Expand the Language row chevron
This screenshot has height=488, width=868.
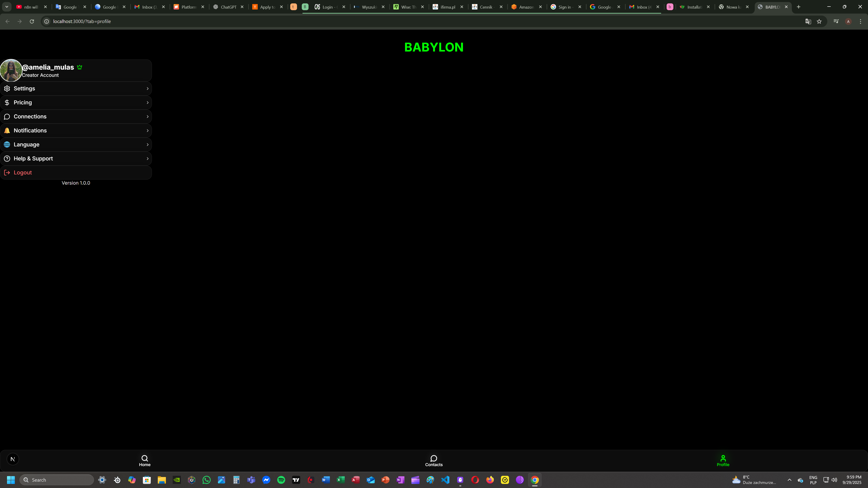point(147,145)
